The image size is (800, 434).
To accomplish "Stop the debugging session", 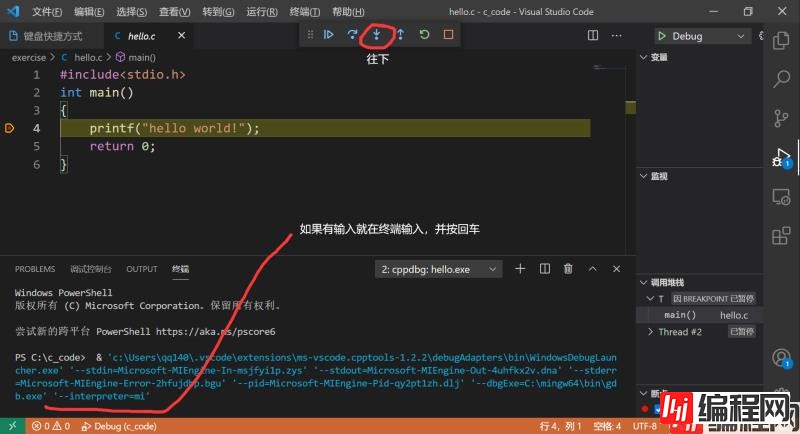I will [448, 35].
